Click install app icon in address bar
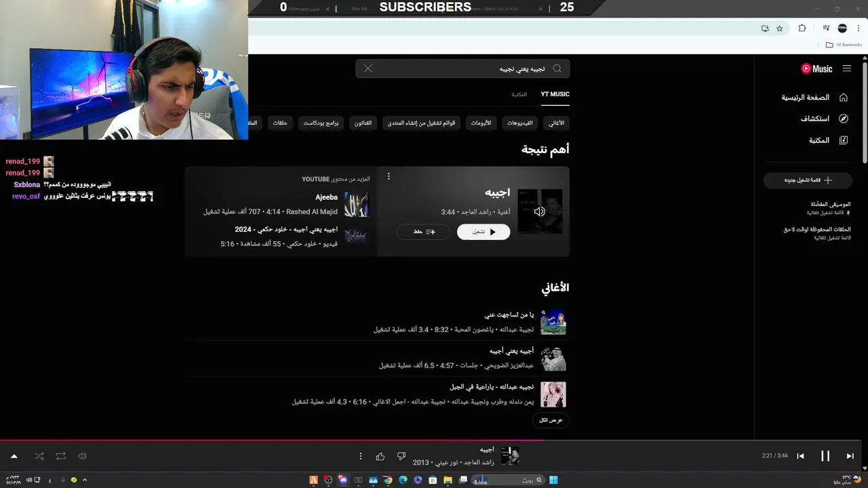The height and width of the screenshot is (488, 868). (x=765, y=28)
